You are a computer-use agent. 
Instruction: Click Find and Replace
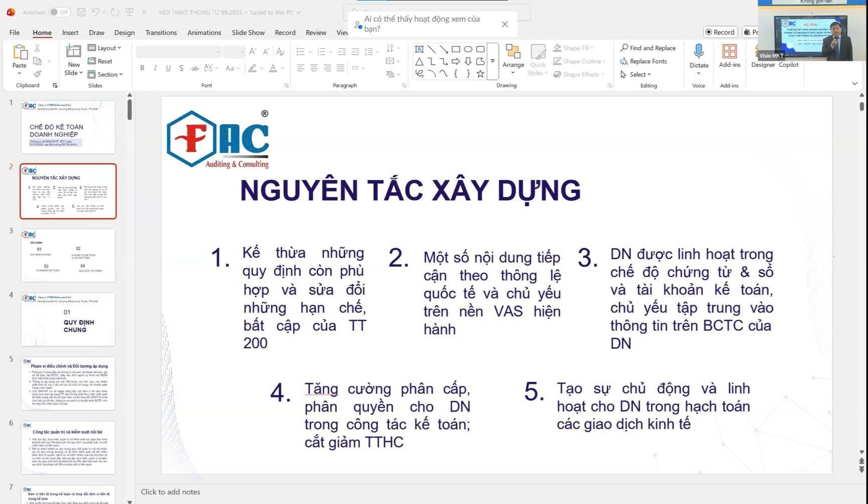pyautogui.click(x=648, y=48)
